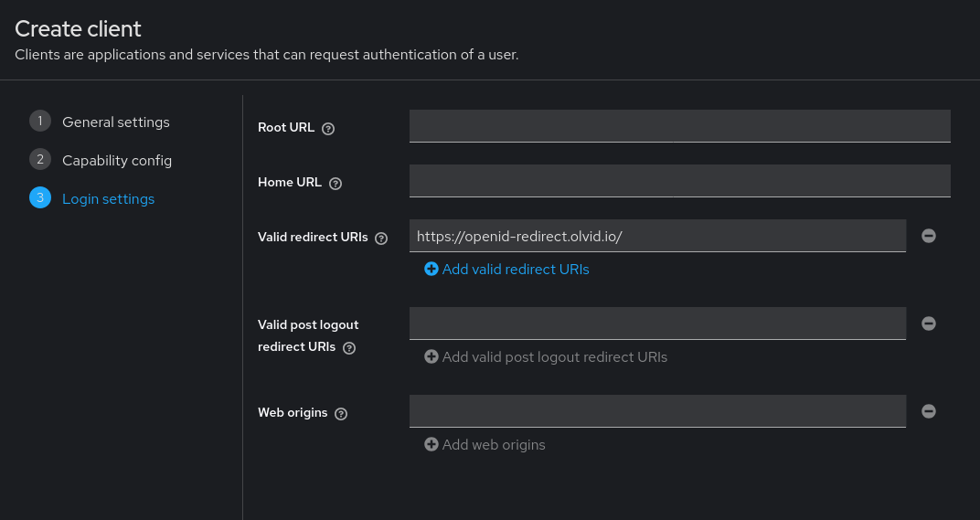The image size is (980, 520).
Task: Remove the Web origins entry row
Action: [929, 411]
